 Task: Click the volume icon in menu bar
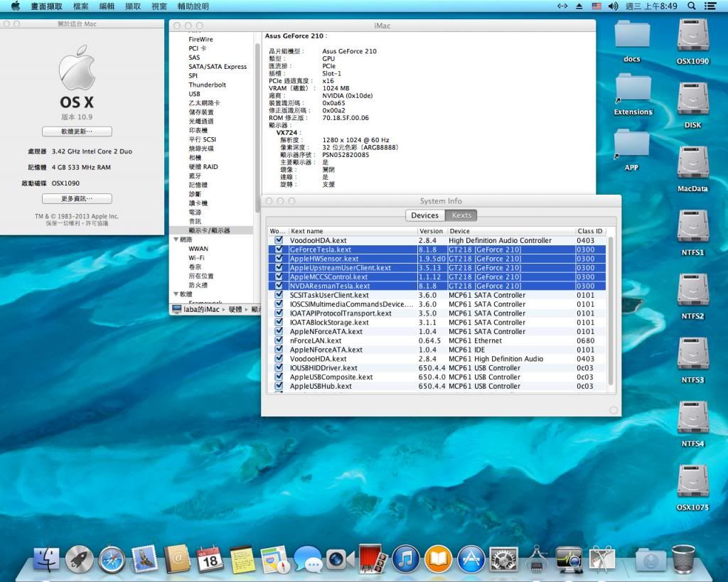point(614,6)
